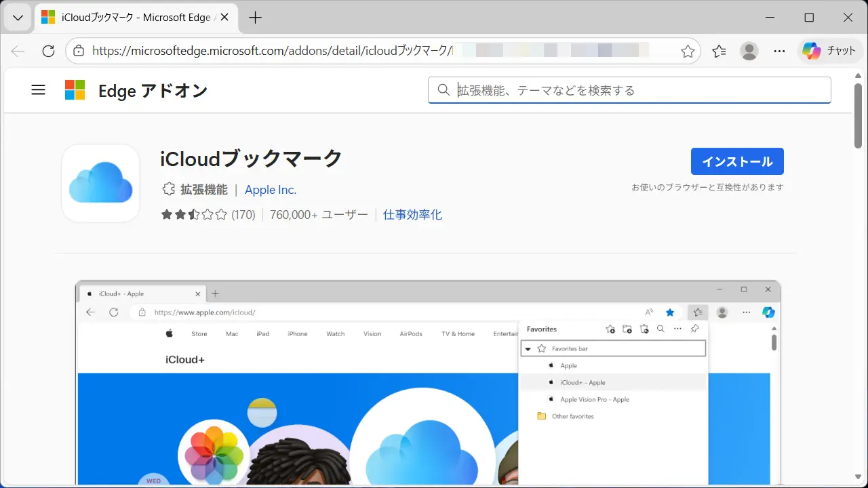The image size is (868, 488).
Task: Open the favorites list icon
Action: click(x=719, y=51)
